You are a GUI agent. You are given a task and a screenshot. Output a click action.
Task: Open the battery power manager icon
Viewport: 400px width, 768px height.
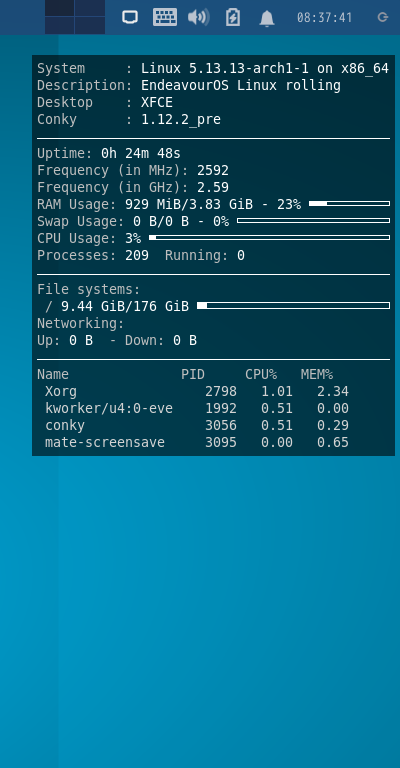pos(233,18)
